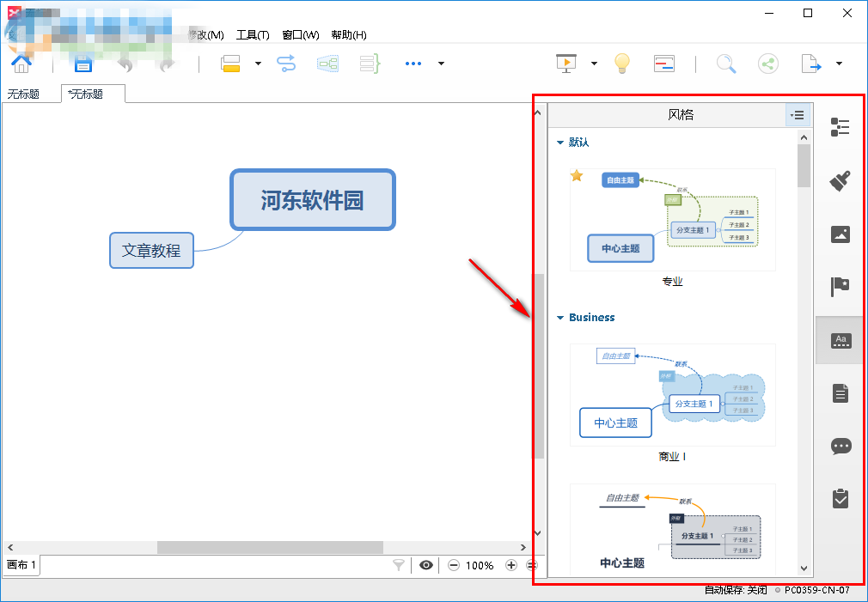868x602 pixels.
Task: Toggle the Styles panel Aa sidebar icon
Action: (x=840, y=339)
